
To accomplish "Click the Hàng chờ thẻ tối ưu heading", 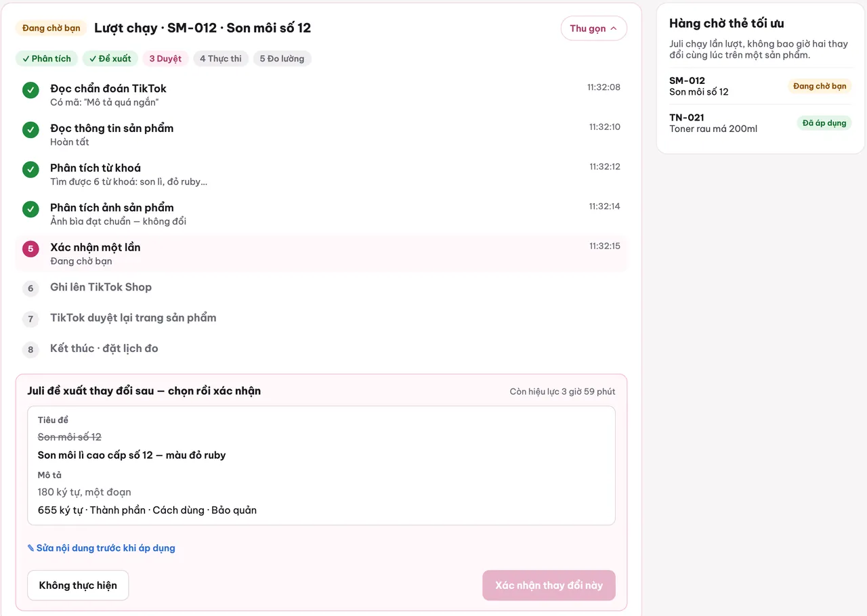I will [x=727, y=24].
